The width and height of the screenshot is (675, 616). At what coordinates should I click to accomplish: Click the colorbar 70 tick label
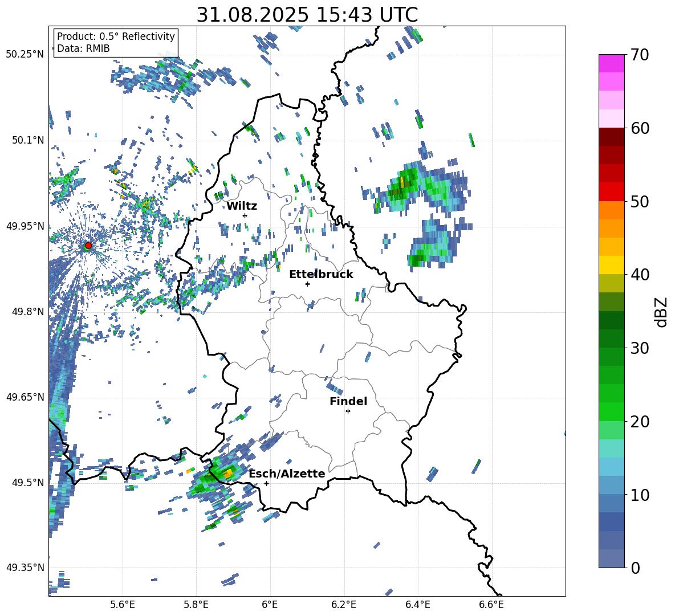pyautogui.click(x=640, y=55)
